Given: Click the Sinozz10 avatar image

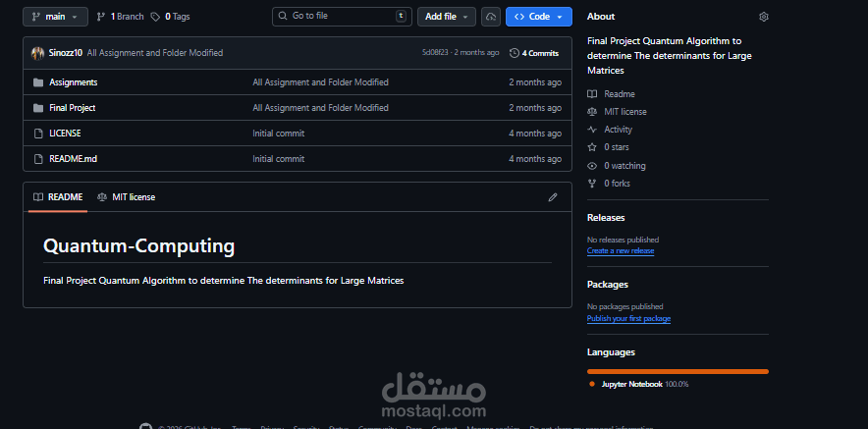Looking at the screenshot, I should pos(37,53).
